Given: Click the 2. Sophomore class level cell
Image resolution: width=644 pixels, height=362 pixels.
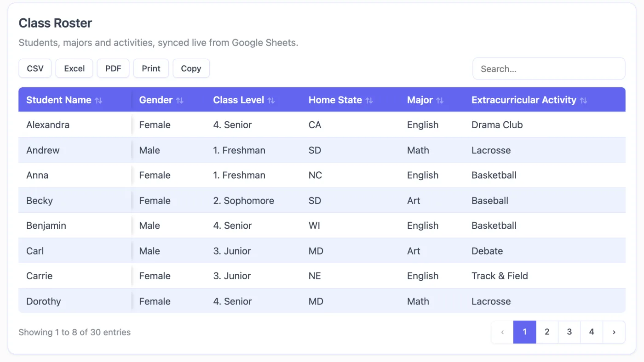Looking at the screenshot, I should tap(244, 201).
